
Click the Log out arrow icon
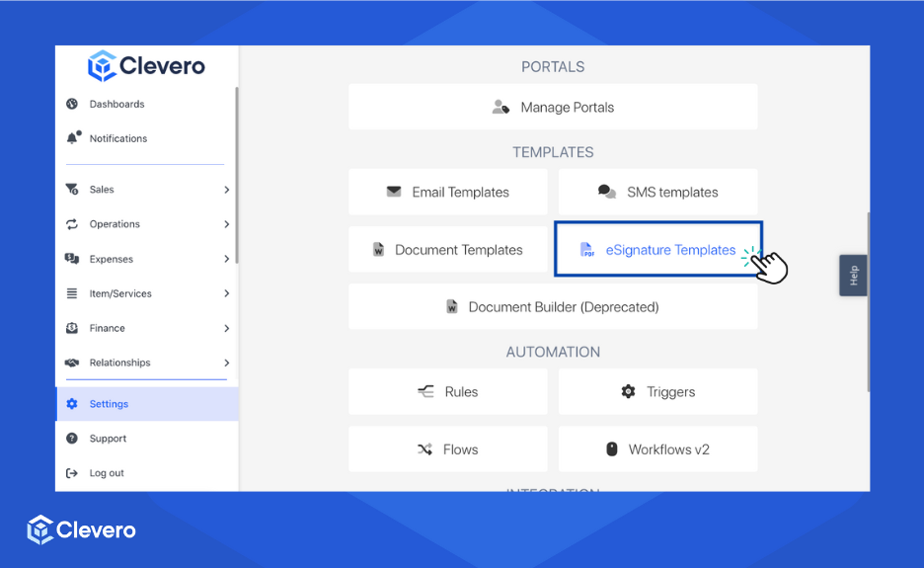pyautogui.click(x=72, y=473)
